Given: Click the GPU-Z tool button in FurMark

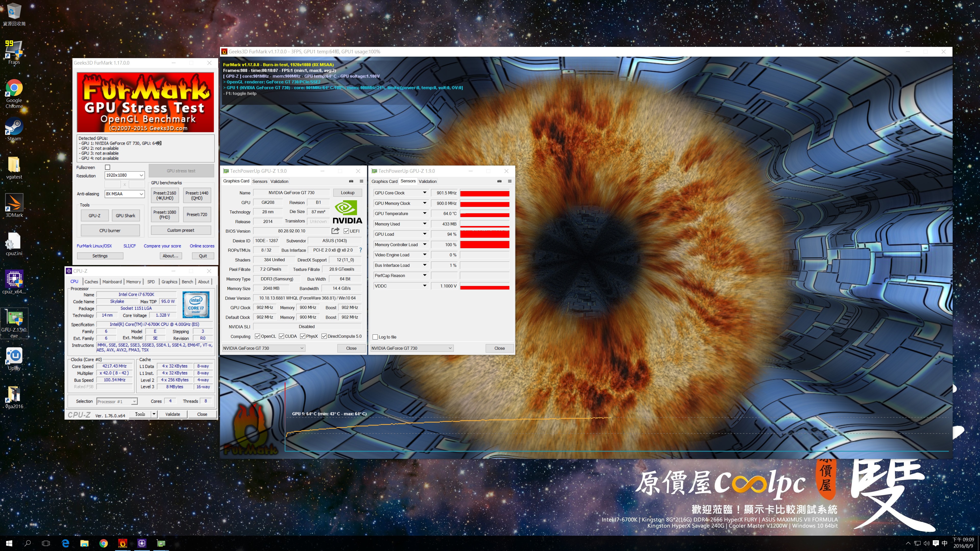Looking at the screenshot, I should click(94, 216).
